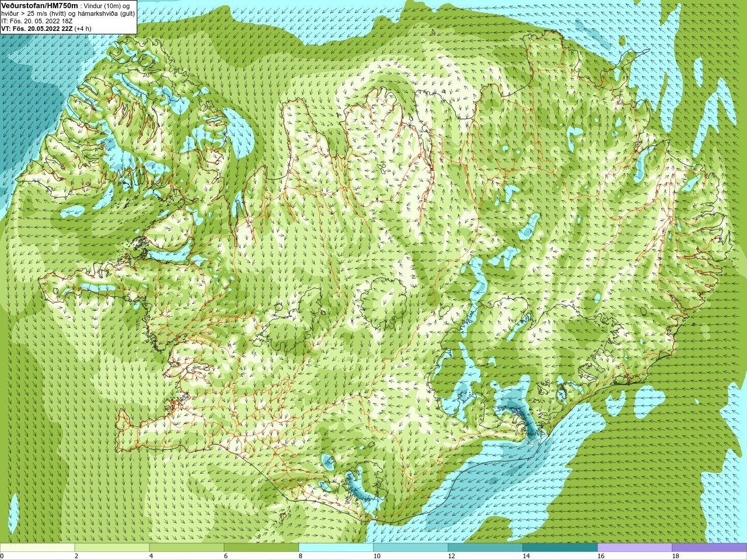Select the "VT: Fös. 20.05.2022 22Z (+4 h)" line
The height and width of the screenshot is (560, 747).
tap(46, 29)
